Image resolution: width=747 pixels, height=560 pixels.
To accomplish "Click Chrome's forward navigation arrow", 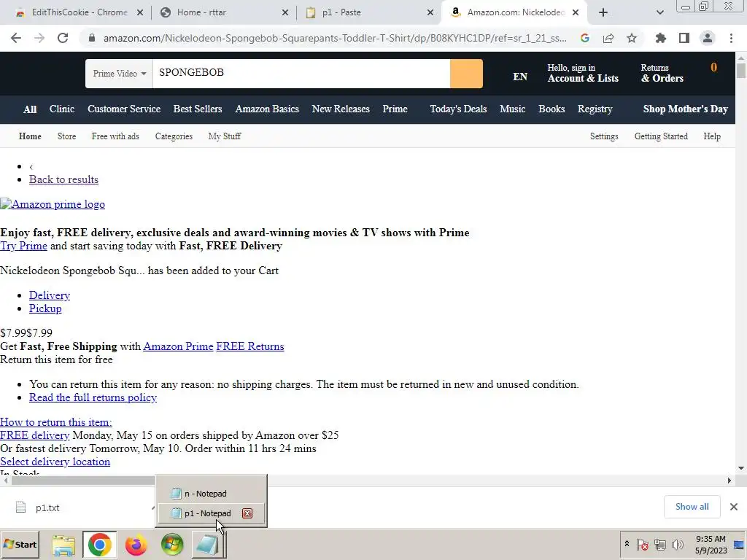I will (39, 38).
